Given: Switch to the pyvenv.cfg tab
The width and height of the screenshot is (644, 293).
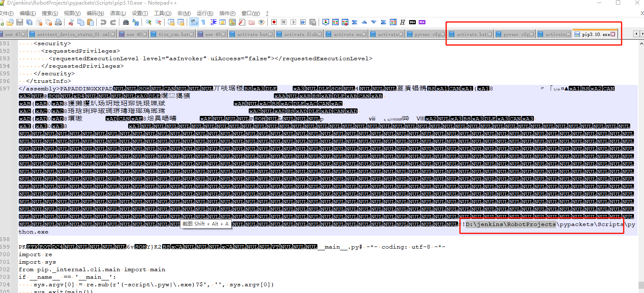Looking at the screenshot, I should pyautogui.click(x=513, y=33).
